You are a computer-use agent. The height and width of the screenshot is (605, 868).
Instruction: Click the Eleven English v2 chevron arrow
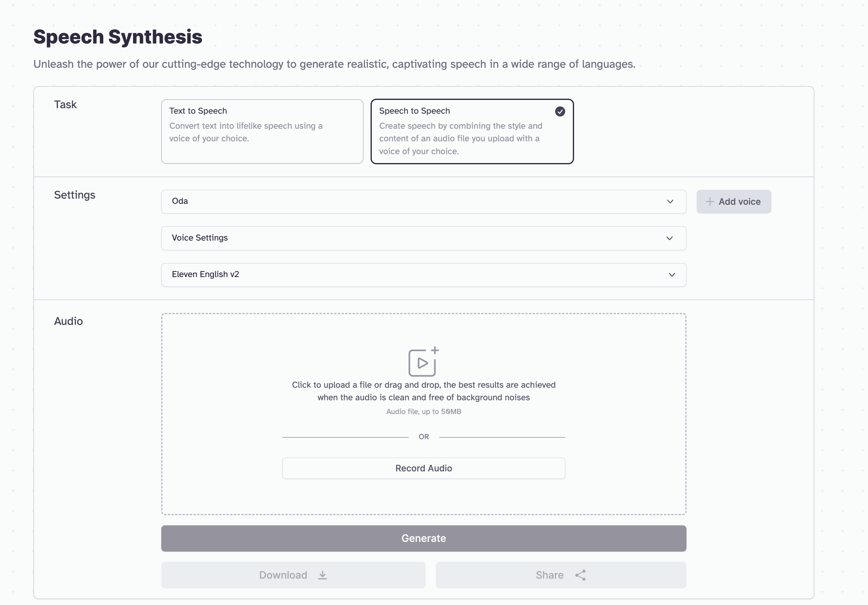pyautogui.click(x=672, y=275)
